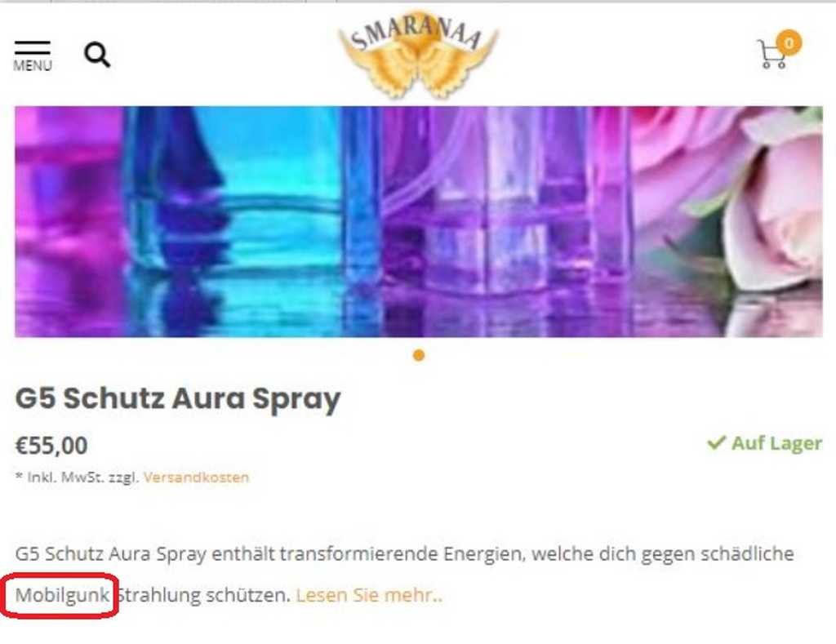Click the MENU text label
The width and height of the screenshot is (836, 644).
click(x=33, y=65)
